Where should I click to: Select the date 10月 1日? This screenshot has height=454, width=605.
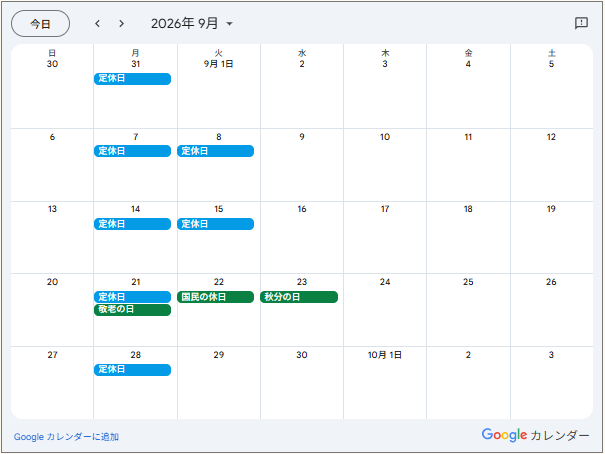click(385, 355)
